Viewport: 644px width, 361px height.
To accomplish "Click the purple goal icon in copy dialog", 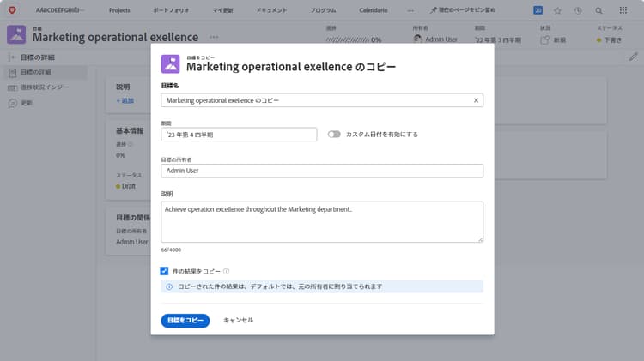I will point(171,64).
